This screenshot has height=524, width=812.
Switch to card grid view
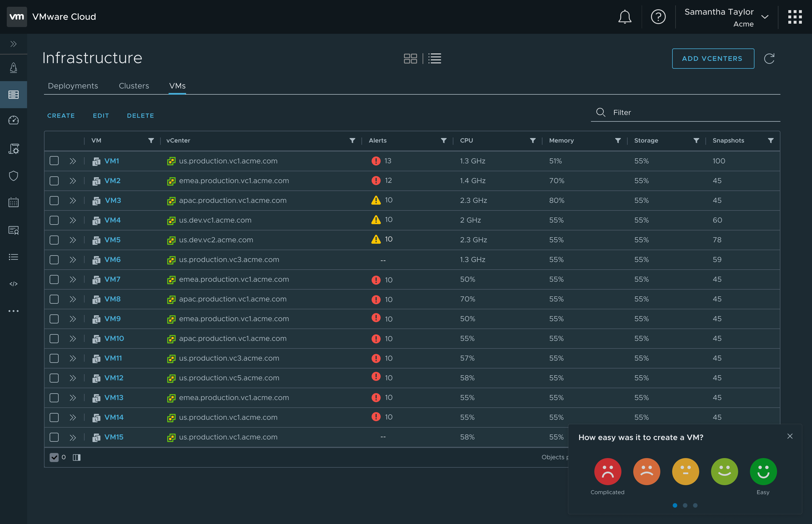[x=410, y=59]
